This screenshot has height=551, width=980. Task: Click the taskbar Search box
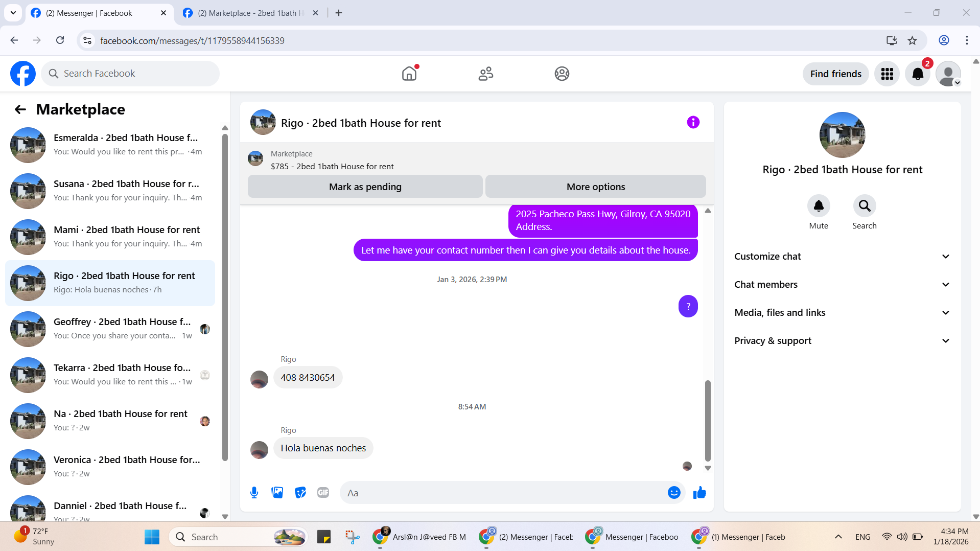[238, 537]
